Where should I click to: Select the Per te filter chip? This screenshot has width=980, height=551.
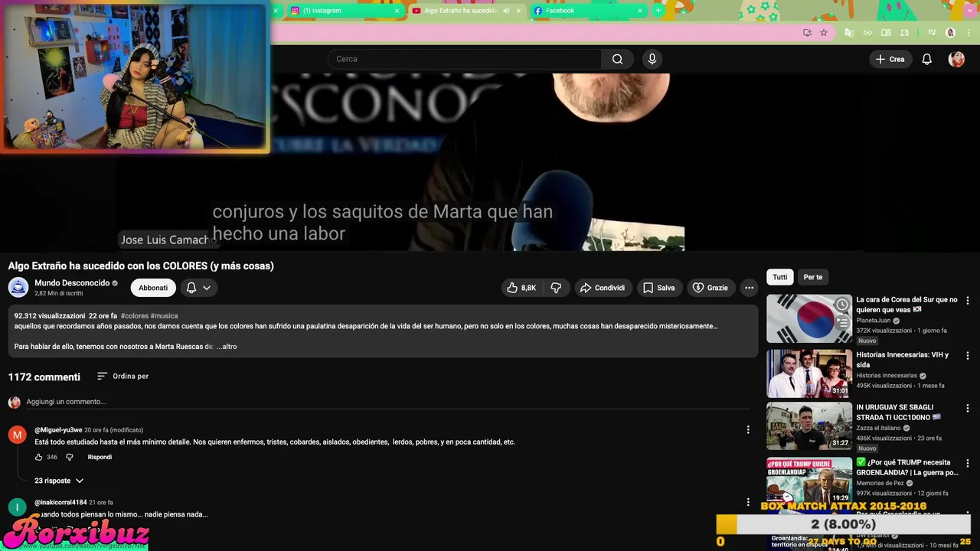tap(813, 277)
